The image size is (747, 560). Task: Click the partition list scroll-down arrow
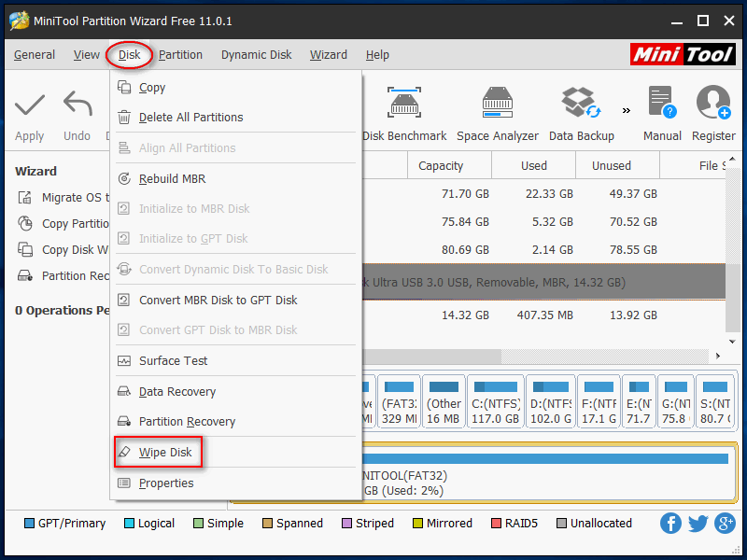point(733,341)
